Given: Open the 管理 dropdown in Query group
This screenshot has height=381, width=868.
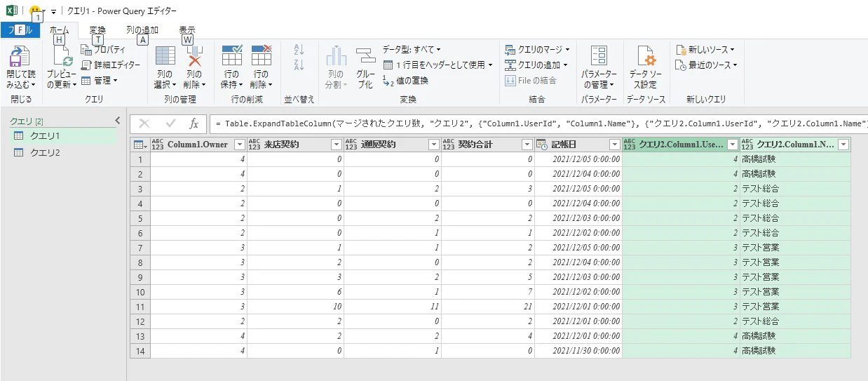Looking at the screenshot, I should pyautogui.click(x=100, y=80).
